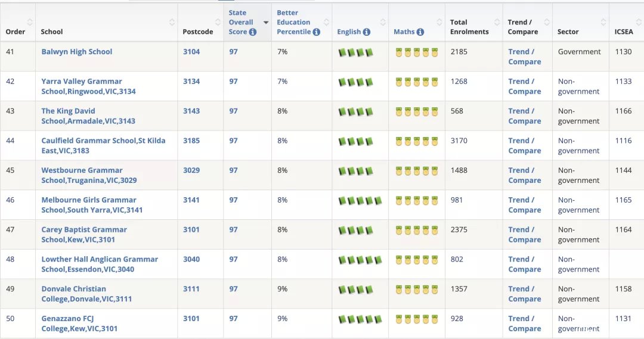Click Maths medal rating for Melbourne Girls Grammar
The width and height of the screenshot is (644, 339).
[417, 201]
